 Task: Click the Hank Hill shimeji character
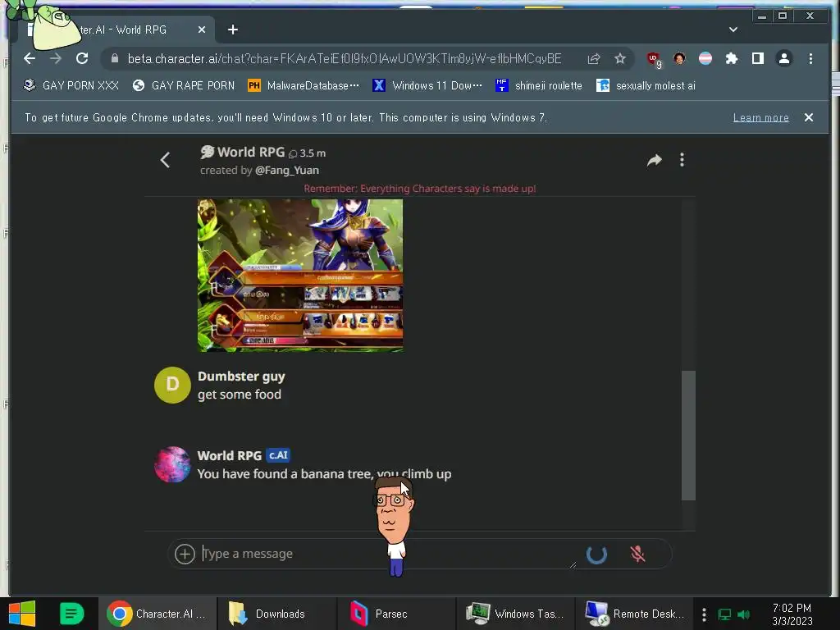pyautogui.click(x=394, y=527)
